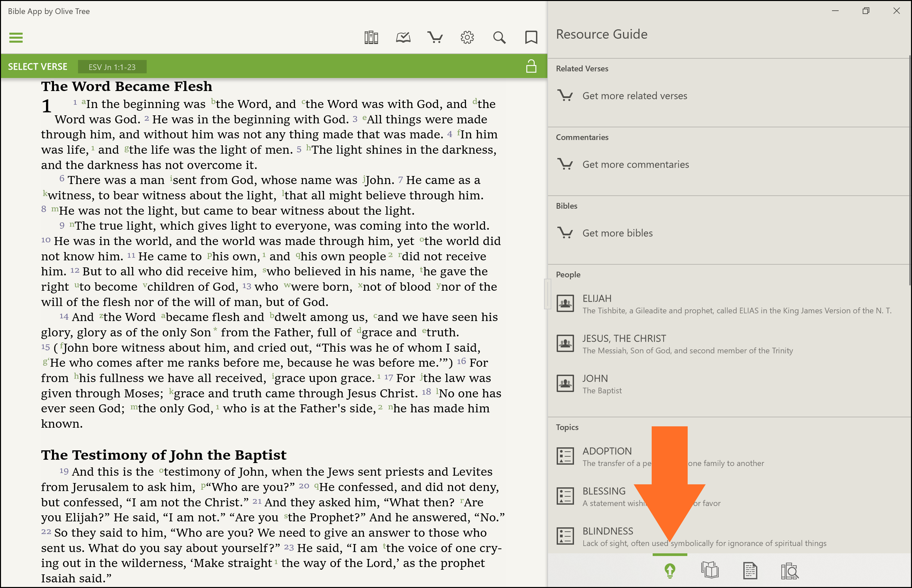Image resolution: width=912 pixels, height=588 pixels.
Task: Switch to the open book tab
Action: pos(710,570)
